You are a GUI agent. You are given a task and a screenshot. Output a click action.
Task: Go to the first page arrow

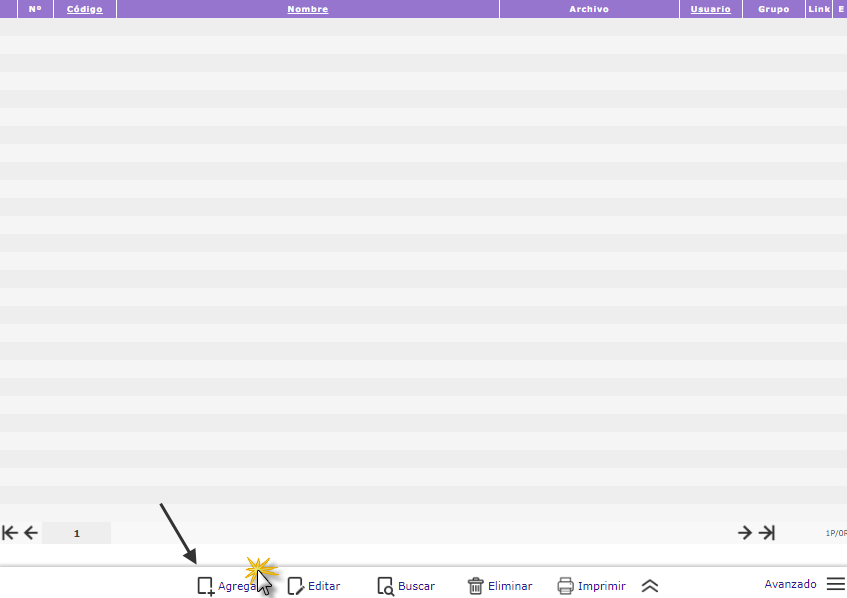click(10, 533)
